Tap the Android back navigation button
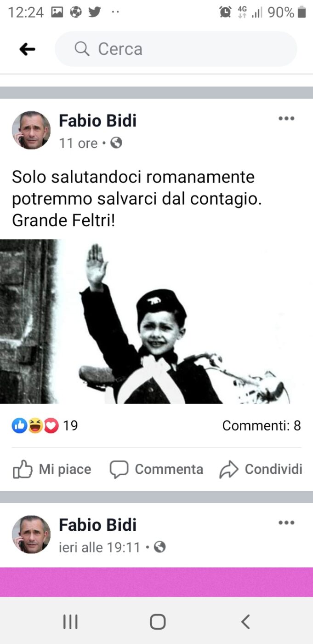313x644 pixels. pos(245,622)
